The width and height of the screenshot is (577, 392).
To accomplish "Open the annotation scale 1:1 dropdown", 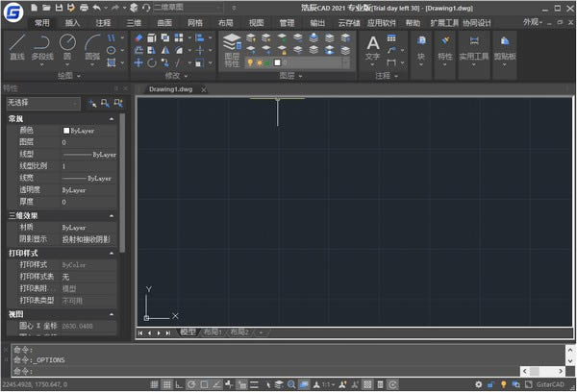I will (x=328, y=384).
